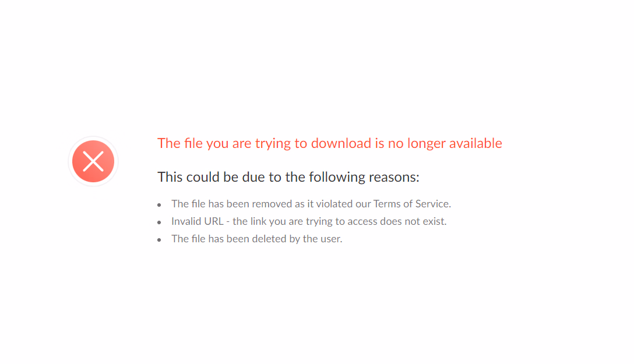
Task: Click the words 'Invalid URL'
Action: tap(198, 221)
